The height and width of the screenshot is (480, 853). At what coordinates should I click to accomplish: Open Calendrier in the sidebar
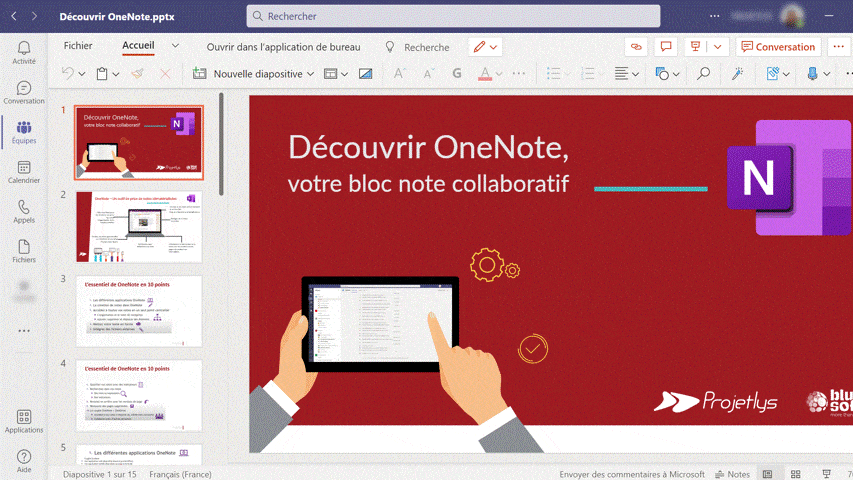click(24, 172)
